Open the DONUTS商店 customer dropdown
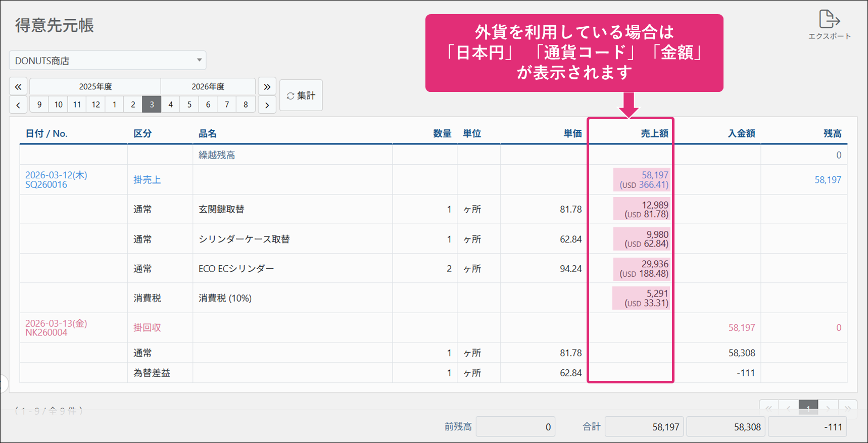868x443 pixels. point(108,61)
